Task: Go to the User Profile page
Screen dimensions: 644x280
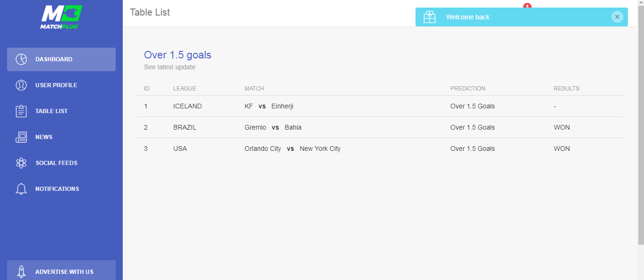Action: point(61,85)
